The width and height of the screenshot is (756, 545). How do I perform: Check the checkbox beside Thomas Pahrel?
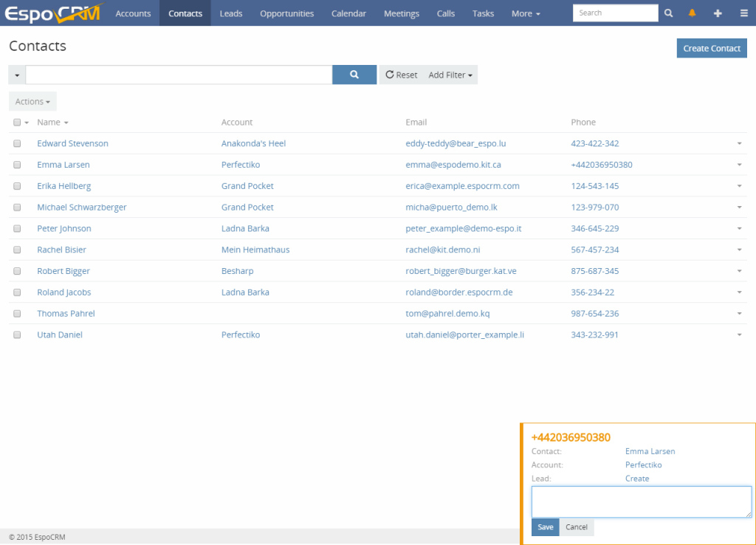(17, 313)
